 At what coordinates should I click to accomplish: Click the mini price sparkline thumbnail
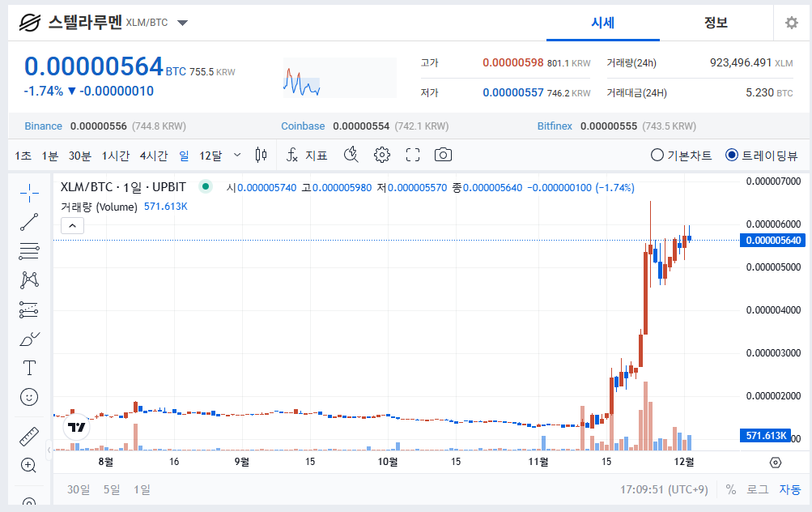tap(340, 78)
